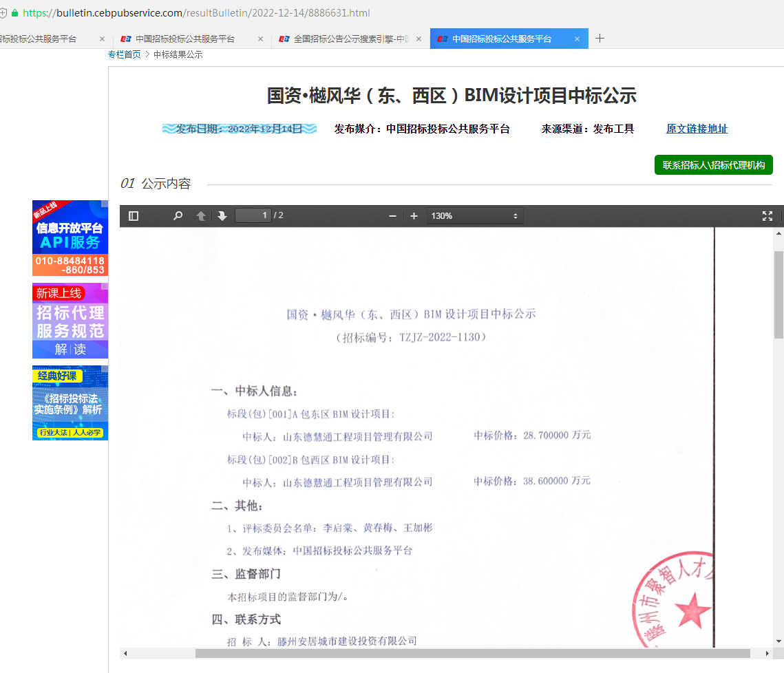Contact via 联系招标人\招标代理机构 button
The image size is (784, 673).
[x=713, y=164]
